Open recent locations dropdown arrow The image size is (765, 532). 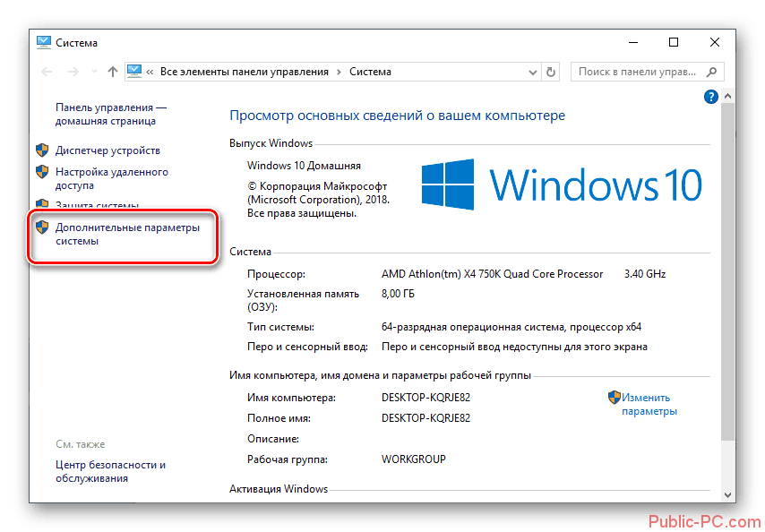pos(94,72)
